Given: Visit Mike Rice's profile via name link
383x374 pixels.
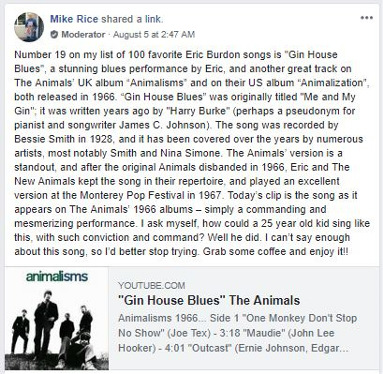Looking at the screenshot, I should (x=74, y=19).
